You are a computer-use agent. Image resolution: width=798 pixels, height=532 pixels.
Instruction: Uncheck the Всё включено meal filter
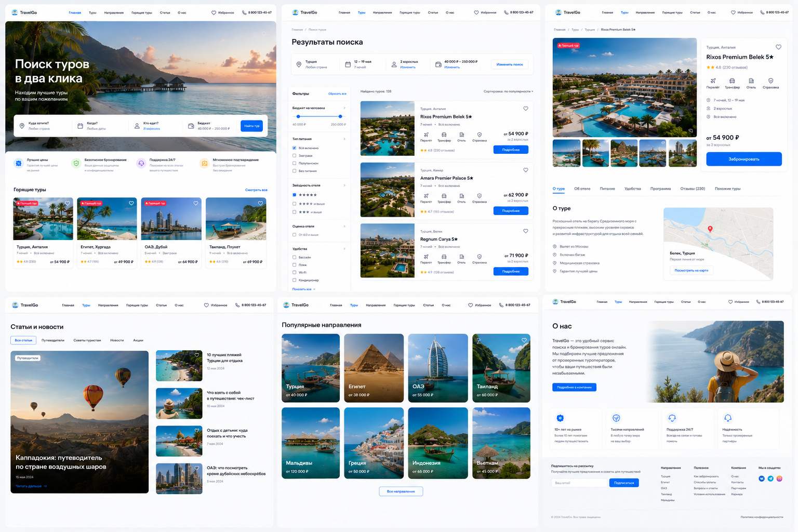point(294,148)
